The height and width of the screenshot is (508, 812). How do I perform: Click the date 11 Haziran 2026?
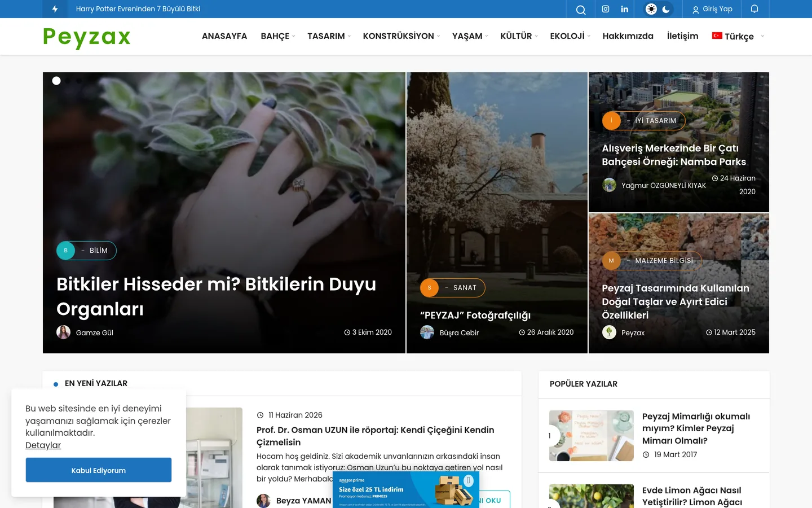click(x=295, y=415)
